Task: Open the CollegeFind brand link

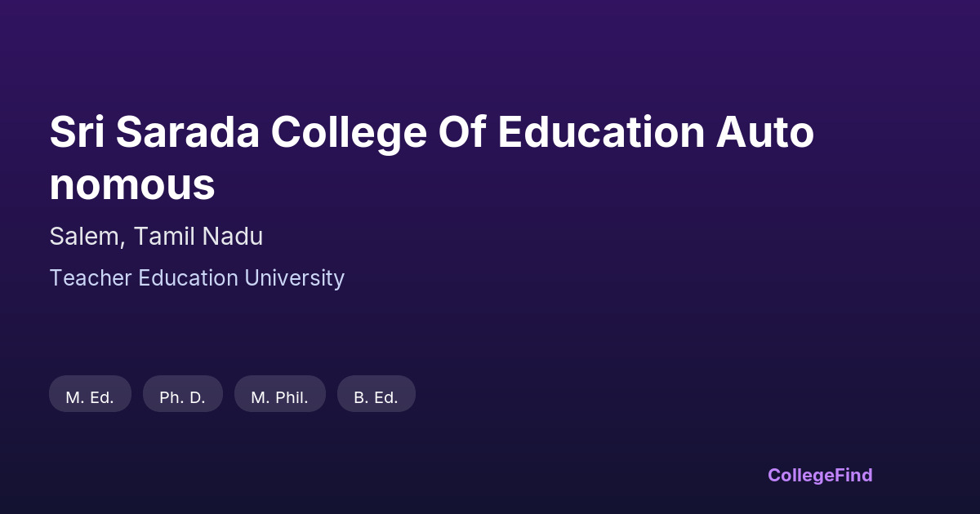Action: click(819, 475)
